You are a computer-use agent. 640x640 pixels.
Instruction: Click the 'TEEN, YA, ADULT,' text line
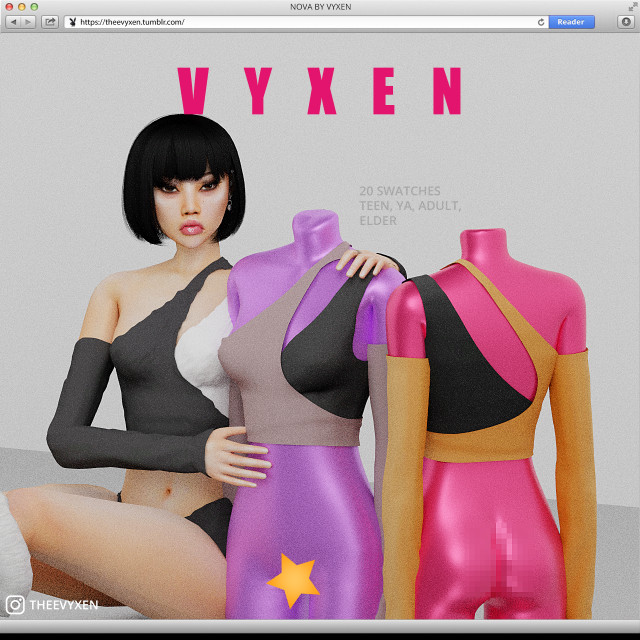(410, 206)
